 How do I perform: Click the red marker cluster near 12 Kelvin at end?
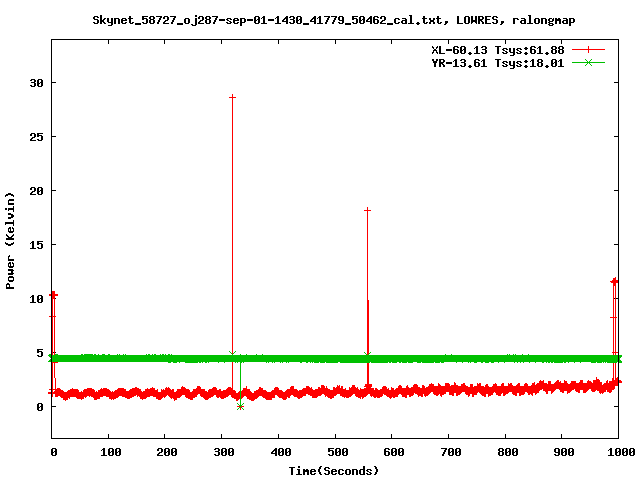[x=614, y=281]
